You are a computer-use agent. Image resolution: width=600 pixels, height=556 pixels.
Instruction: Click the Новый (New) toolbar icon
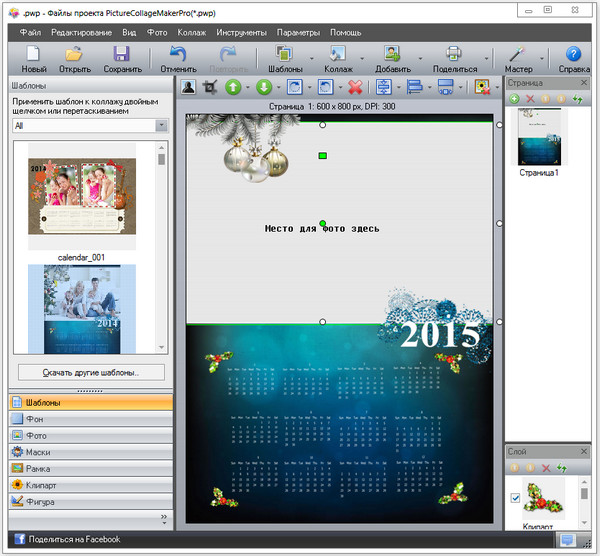pos(33,54)
